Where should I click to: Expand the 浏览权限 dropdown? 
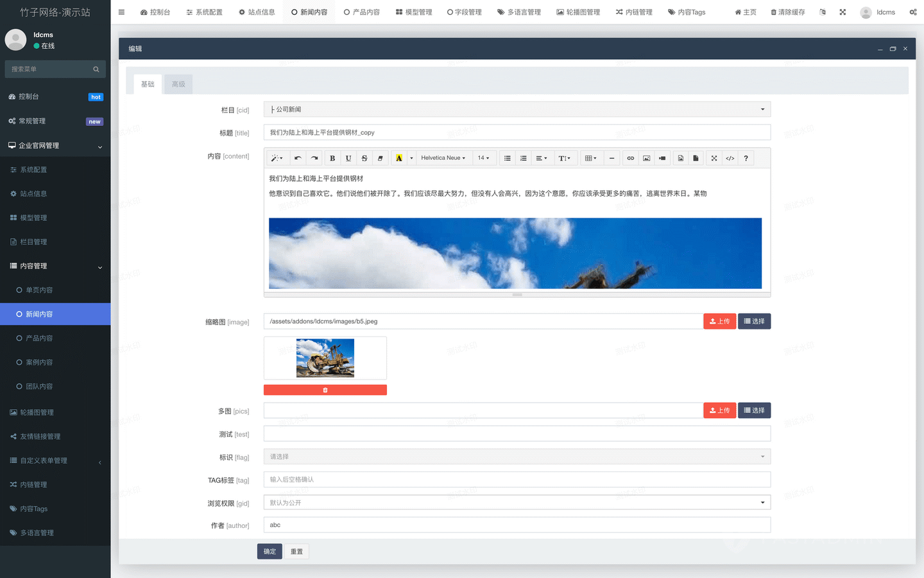pos(517,503)
